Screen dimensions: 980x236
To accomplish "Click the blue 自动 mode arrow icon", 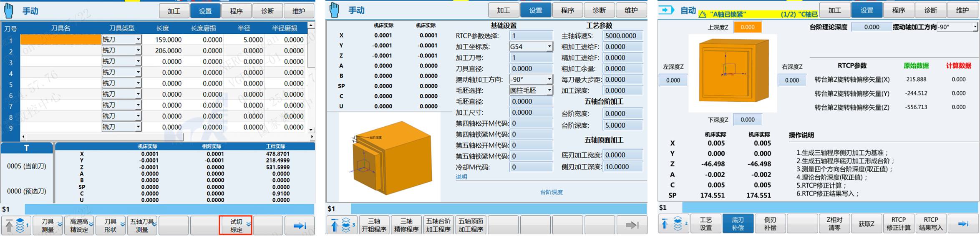I will pos(667,10).
